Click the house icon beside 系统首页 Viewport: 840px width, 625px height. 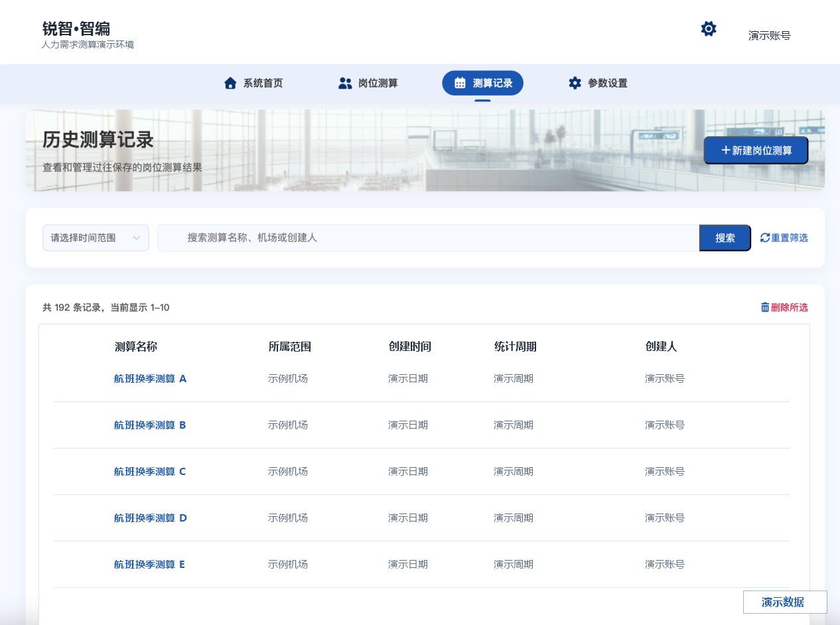pos(230,83)
